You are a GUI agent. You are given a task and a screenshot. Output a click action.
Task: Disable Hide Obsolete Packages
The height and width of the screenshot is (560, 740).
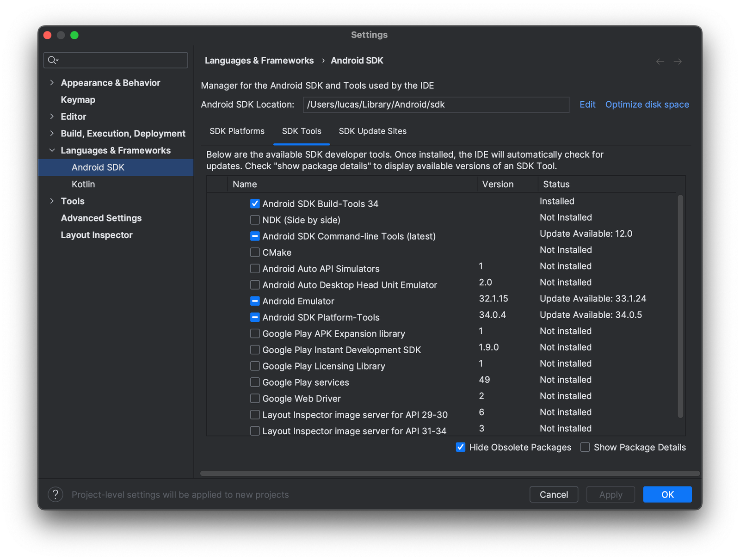(x=460, y=447)
